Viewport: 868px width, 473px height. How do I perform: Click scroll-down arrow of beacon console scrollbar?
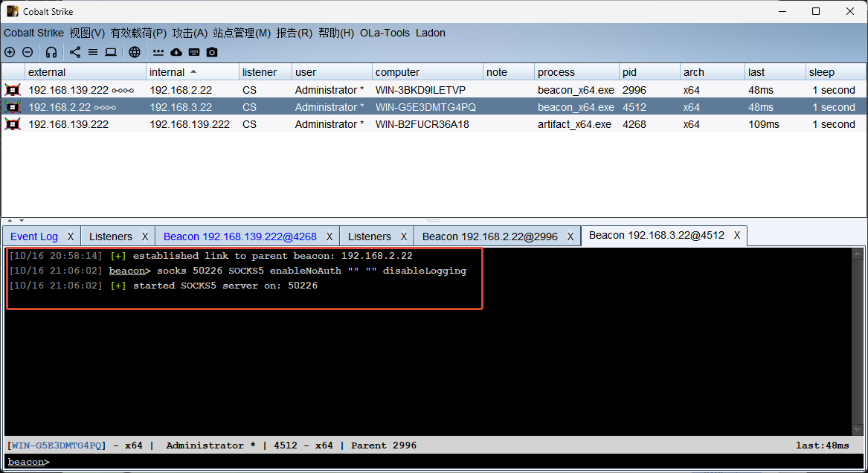tap(858, 429)
